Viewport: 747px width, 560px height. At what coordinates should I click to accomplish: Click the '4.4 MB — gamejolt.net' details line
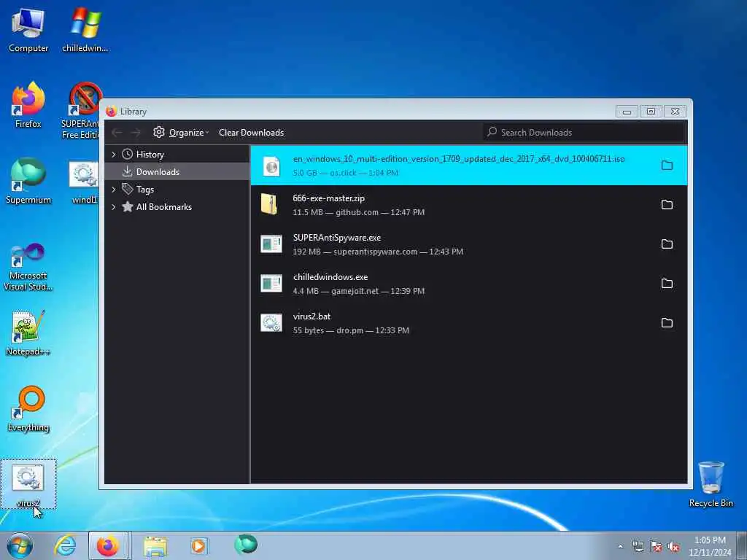(358, 291)
